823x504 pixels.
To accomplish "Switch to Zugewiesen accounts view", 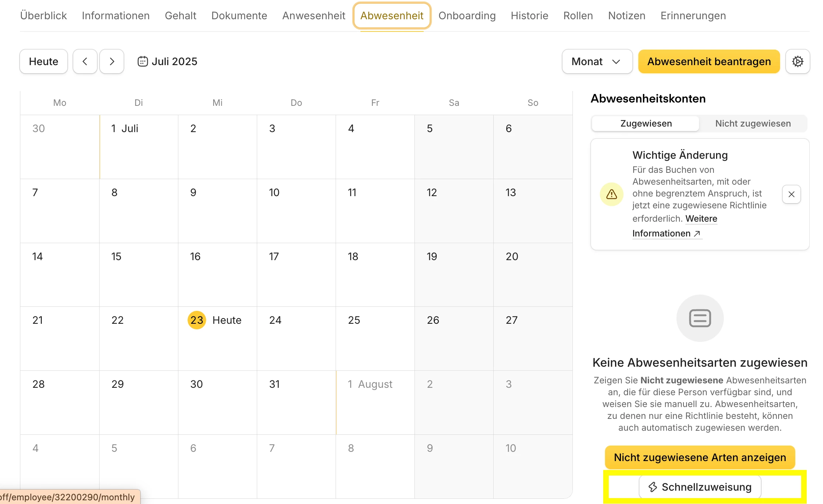I will (x=646, y=124).
